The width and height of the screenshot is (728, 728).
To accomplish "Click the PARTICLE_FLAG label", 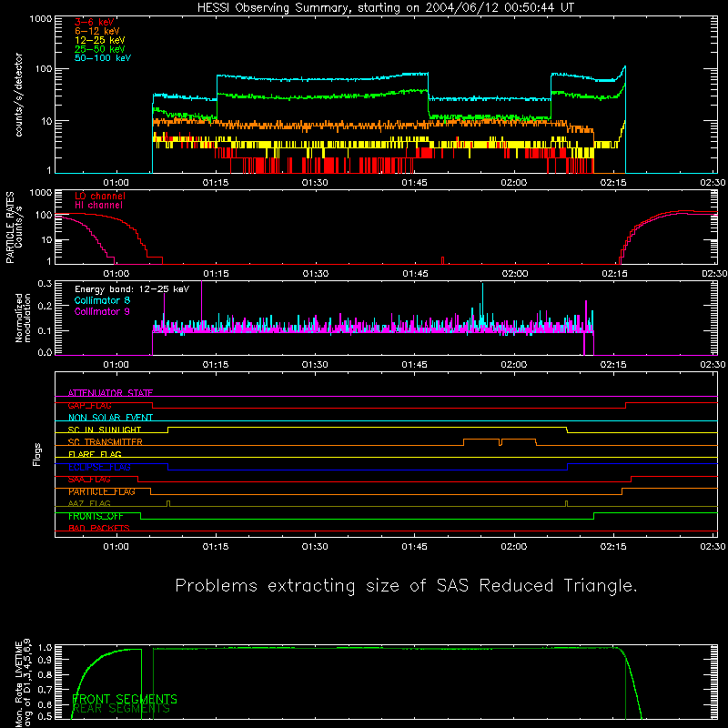I will pyautogui.click(x=102, y=491).
